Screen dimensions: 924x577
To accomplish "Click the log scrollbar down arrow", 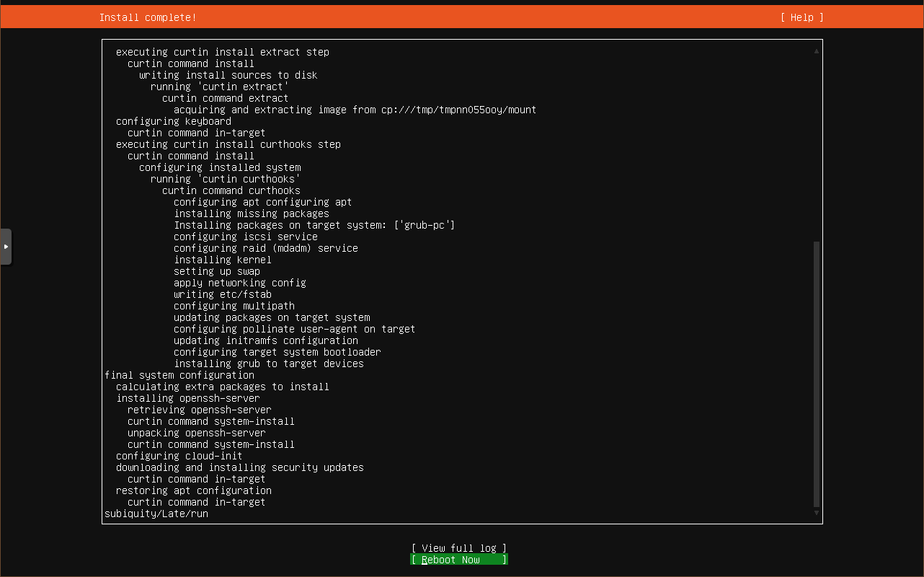I will point(817,513).
